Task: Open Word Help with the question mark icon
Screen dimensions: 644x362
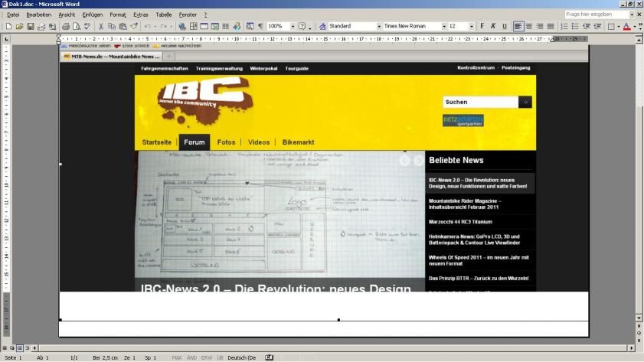Action: [x=302, y=26]
